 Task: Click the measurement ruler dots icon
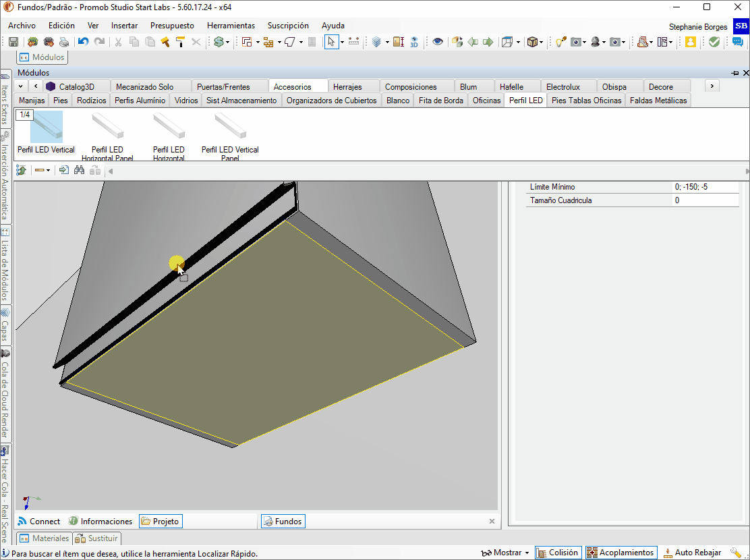point(354,42)
